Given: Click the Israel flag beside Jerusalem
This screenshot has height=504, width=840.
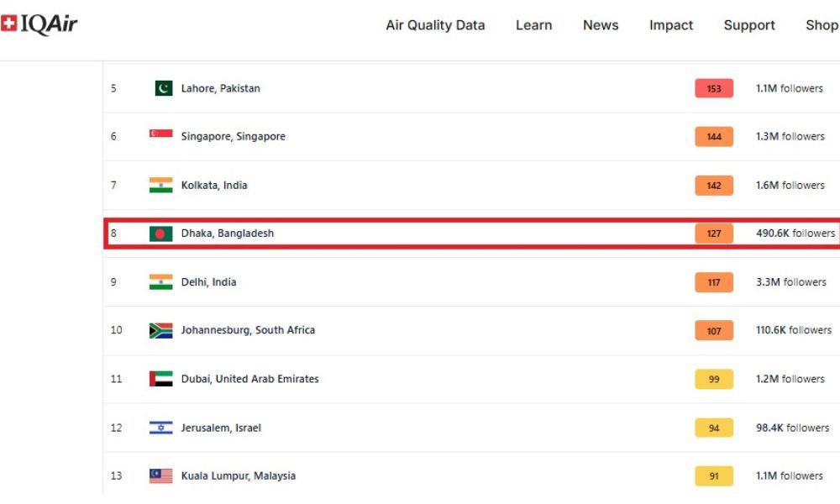Looking at the screenshot, I should coord(160,428).
